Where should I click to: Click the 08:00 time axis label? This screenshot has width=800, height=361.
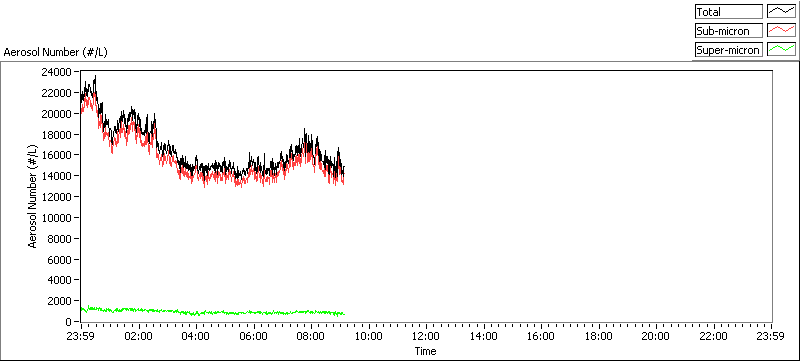coord(311,337)
